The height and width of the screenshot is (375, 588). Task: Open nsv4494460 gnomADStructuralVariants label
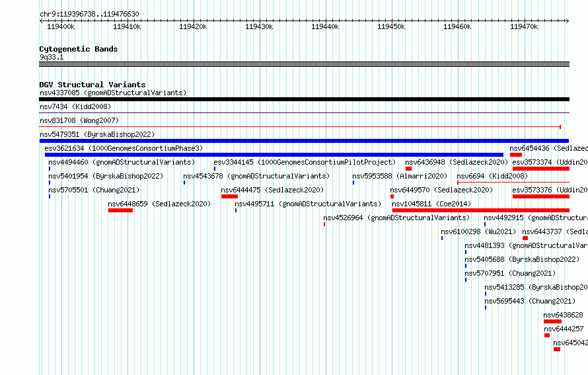click(122, 162)
